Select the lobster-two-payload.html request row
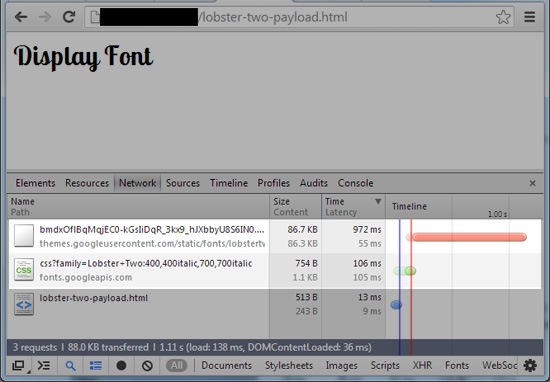The height and width of the screenshot is (382, 550). (275, 304)
